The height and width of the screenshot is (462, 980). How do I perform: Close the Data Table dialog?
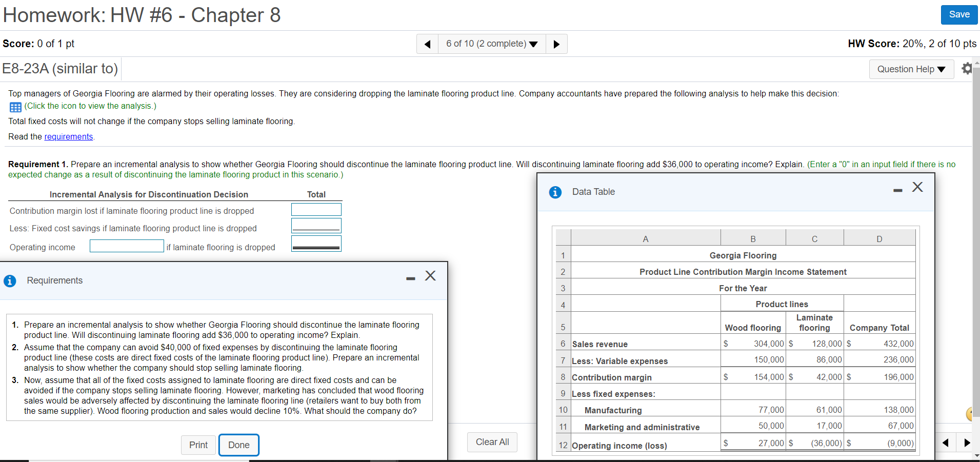click(917, 187)
